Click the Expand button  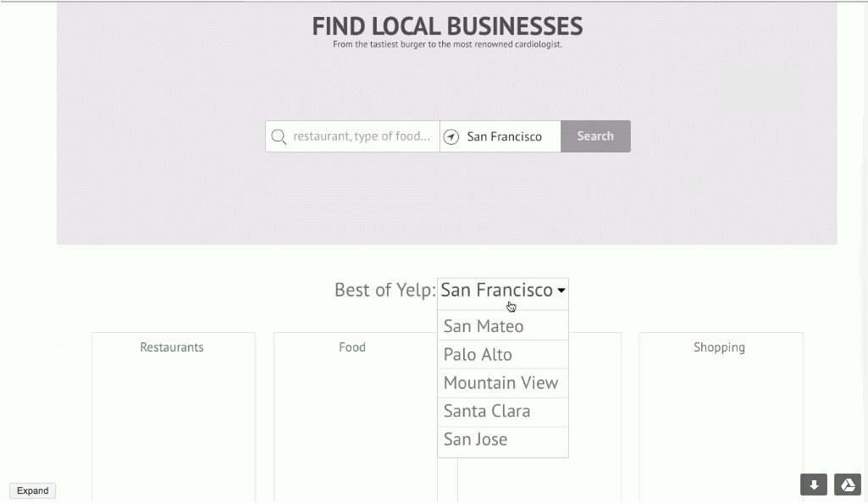tap(33, 490)
